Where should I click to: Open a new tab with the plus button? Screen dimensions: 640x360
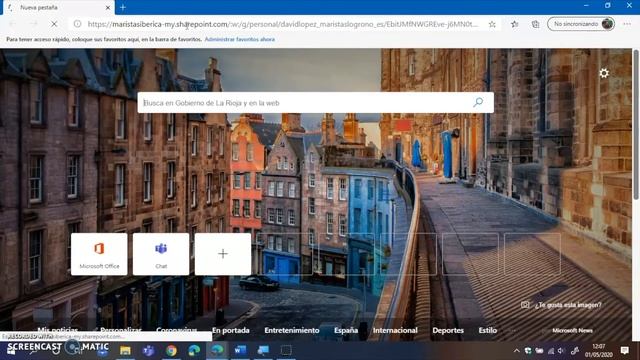pos(123,7)
